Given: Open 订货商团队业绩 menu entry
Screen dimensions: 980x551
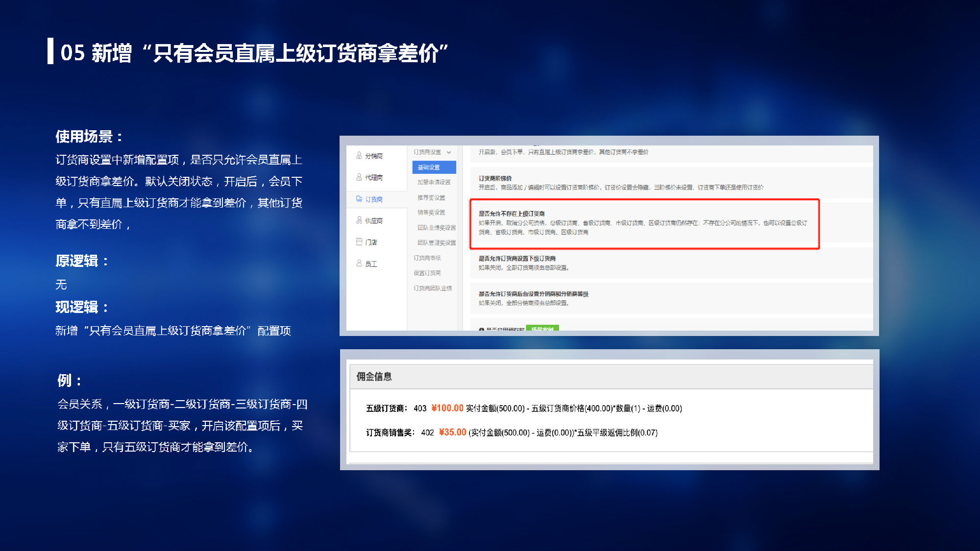Looking at the screenshot, I should point(433,288).
